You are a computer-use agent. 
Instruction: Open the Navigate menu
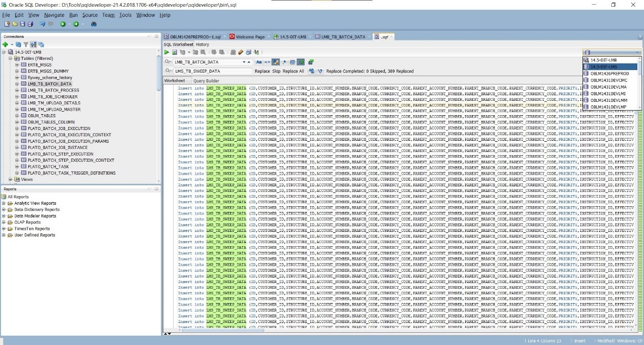[x=54, y=15]
